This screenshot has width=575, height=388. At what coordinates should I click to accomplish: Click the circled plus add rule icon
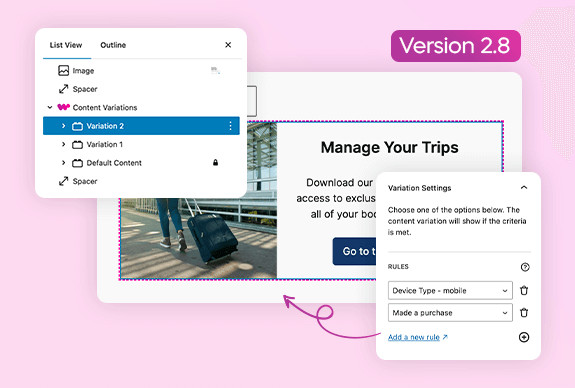524,337
